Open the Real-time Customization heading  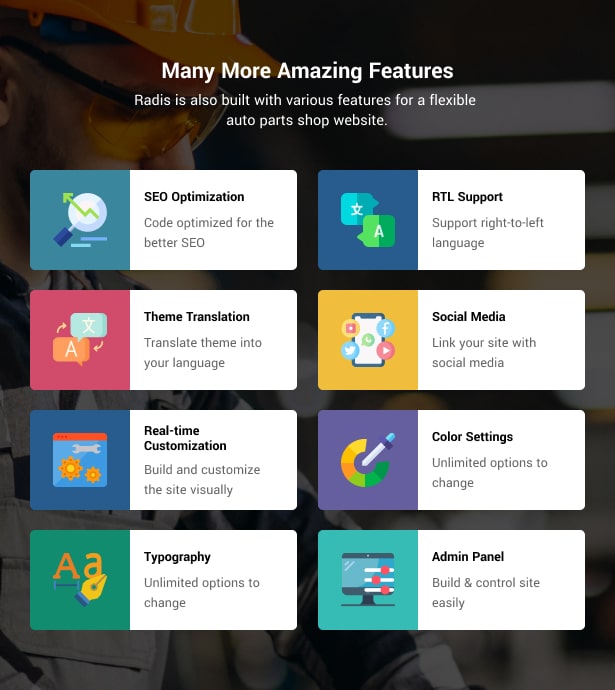pos(185,438)
